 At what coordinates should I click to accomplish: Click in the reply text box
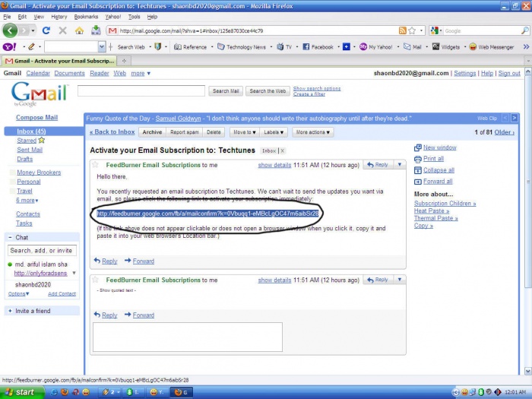pos(188,337)
